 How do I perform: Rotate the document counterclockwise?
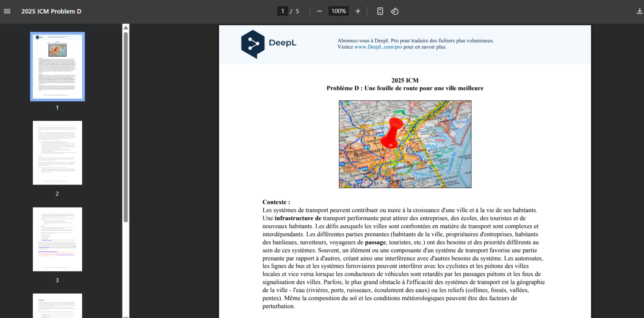click(x=395, y=11)
